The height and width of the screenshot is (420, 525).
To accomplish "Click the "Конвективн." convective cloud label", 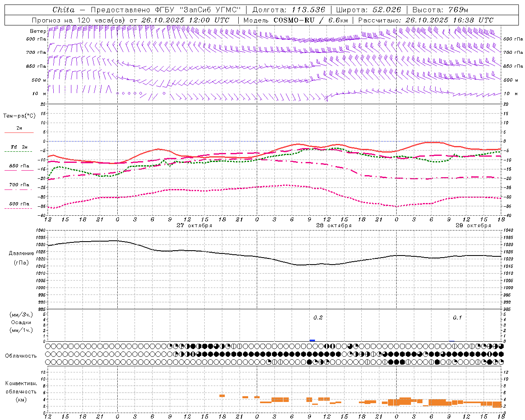I will 21,383.
